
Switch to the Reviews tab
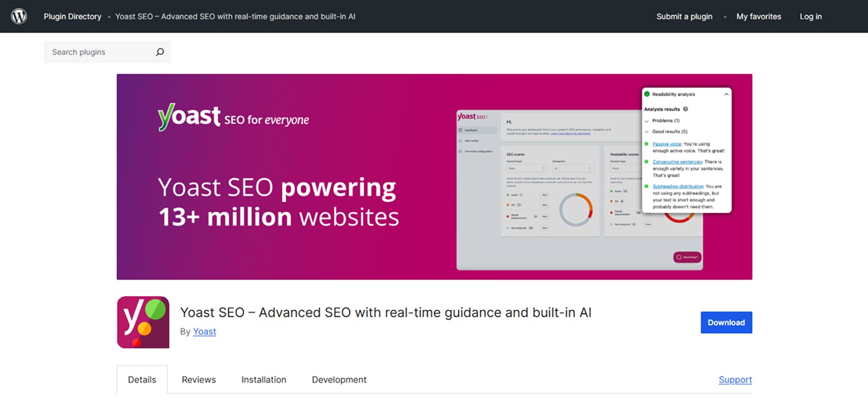199,379
